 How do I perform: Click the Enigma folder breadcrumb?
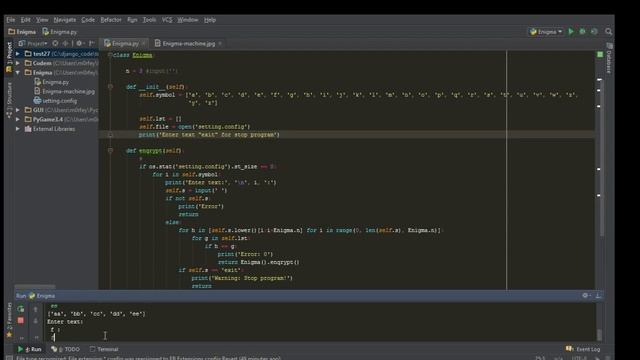22,31
